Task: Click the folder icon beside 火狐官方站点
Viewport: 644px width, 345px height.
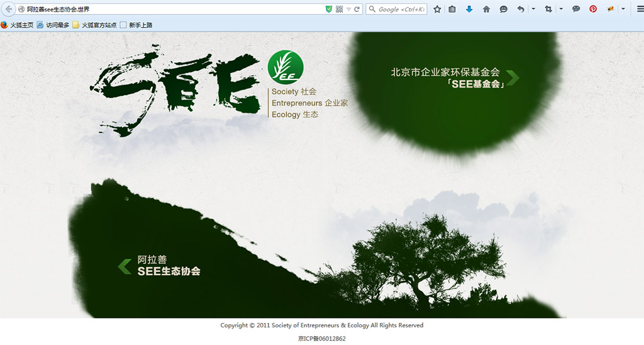Action: coord(75,25)
